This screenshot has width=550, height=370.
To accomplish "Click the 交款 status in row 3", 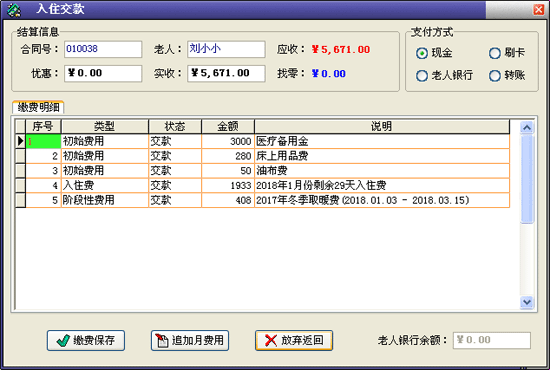I will (x=175, y=171).
